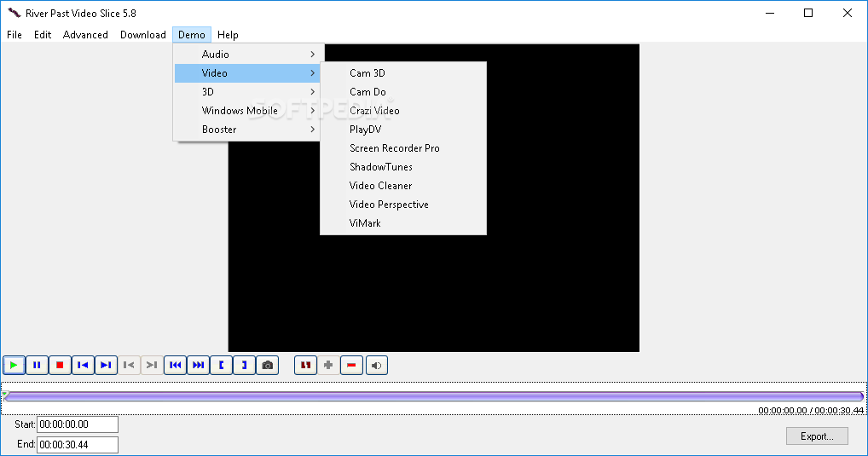This screenshot has height=456, width=868.
Task: Expand the Booster submenu
Action: tap(247, 130)
